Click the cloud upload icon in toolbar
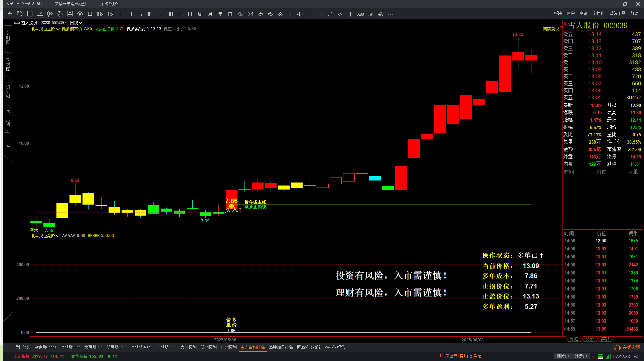This screenshot has width=644, height=361. pyautogui.click(x=80, y=14)
